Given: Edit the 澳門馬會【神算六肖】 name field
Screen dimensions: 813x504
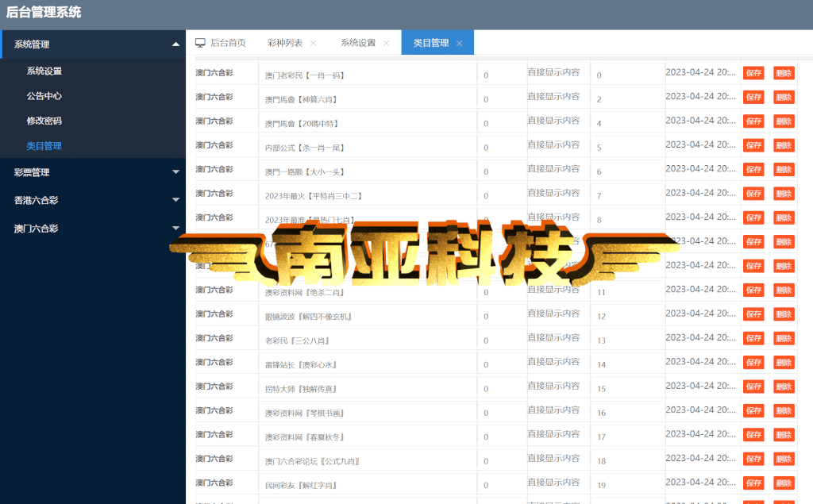Looking at the screenshot, I should coord(368,99).
